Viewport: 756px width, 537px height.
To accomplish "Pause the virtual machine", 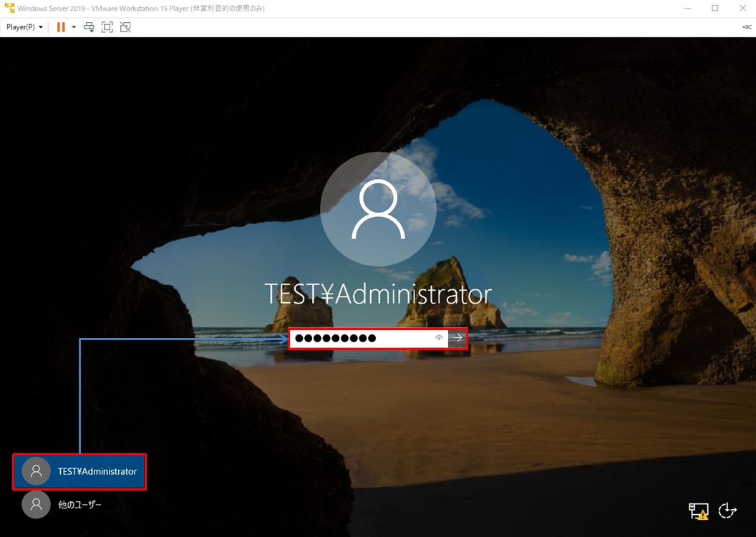I will tap(61, 27).
